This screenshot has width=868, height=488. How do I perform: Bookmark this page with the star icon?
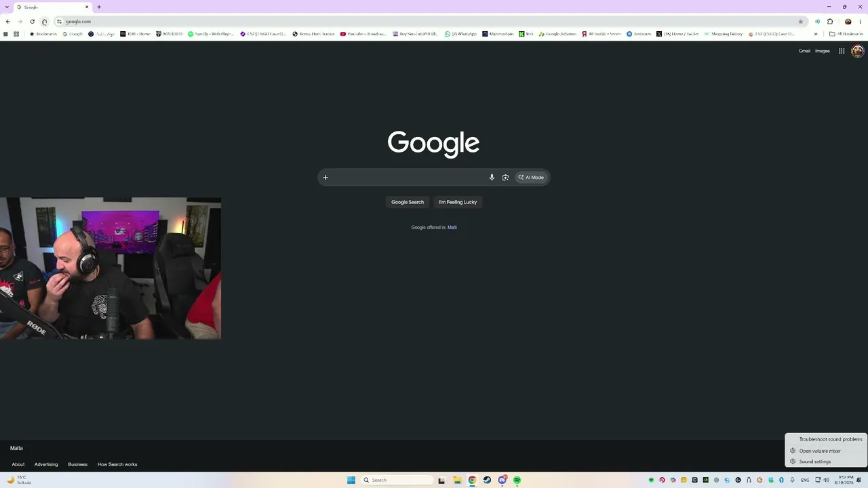coord(800,22)
